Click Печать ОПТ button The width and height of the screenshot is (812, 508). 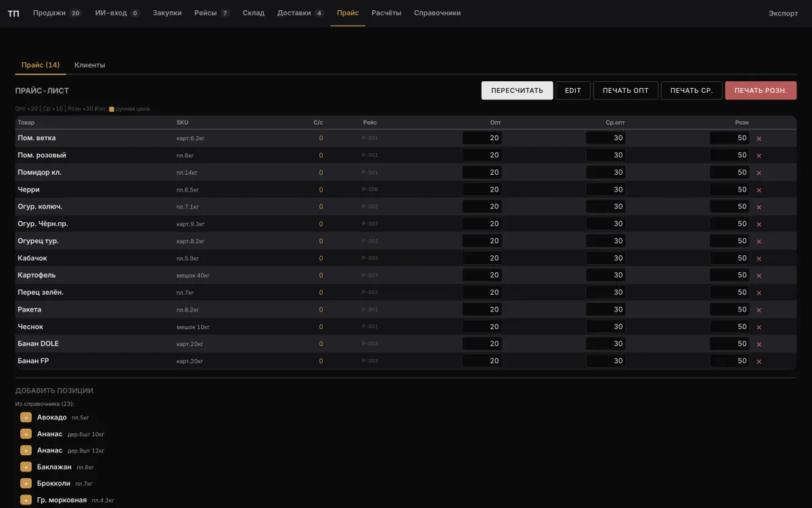(x=626, y=91)
